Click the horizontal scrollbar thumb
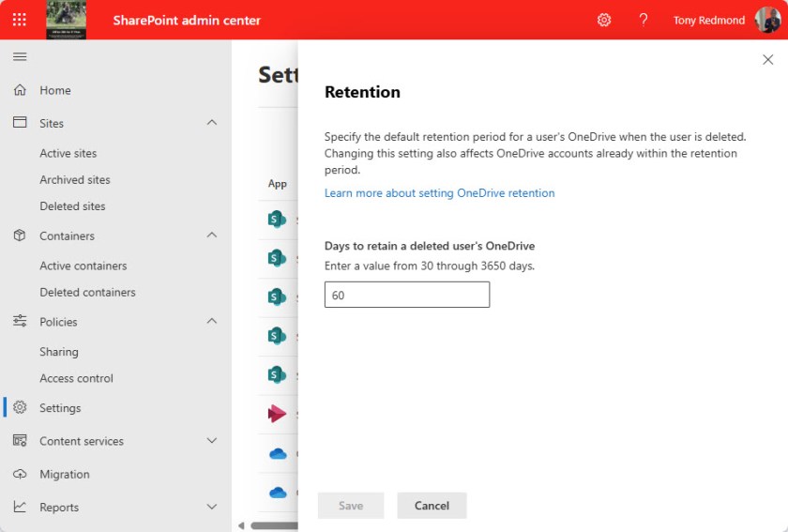 pos(274,525)
